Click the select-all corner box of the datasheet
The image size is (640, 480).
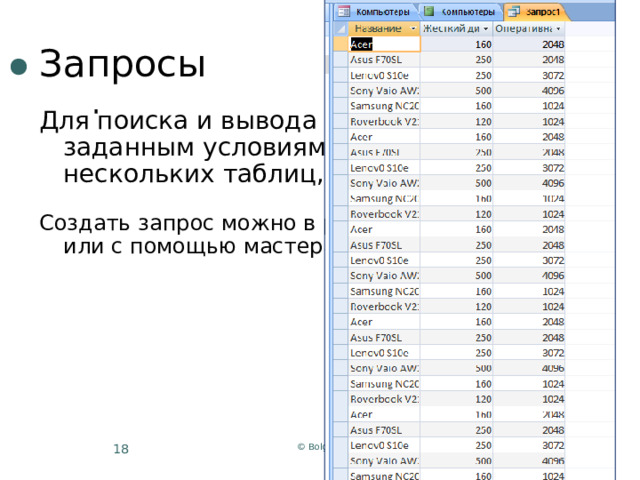pos(340,29)
